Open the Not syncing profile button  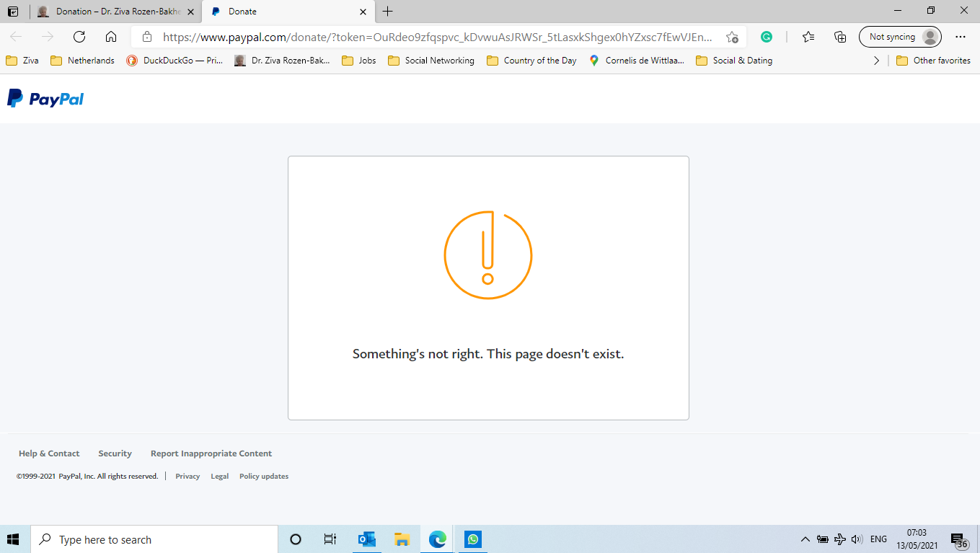coord(900,37)
